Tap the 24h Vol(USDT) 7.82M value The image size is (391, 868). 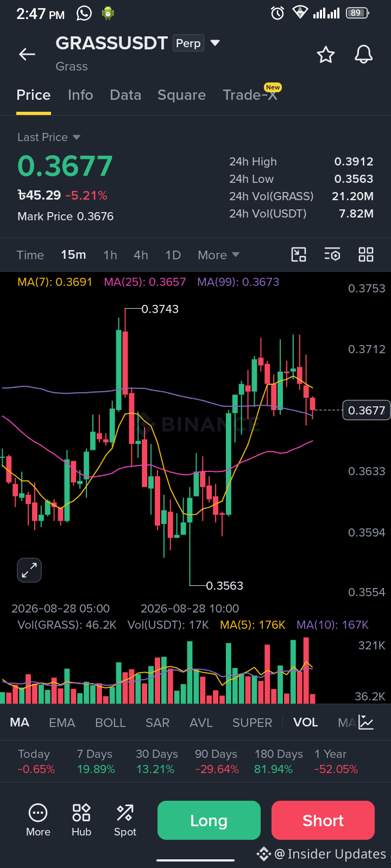point(356,214)
